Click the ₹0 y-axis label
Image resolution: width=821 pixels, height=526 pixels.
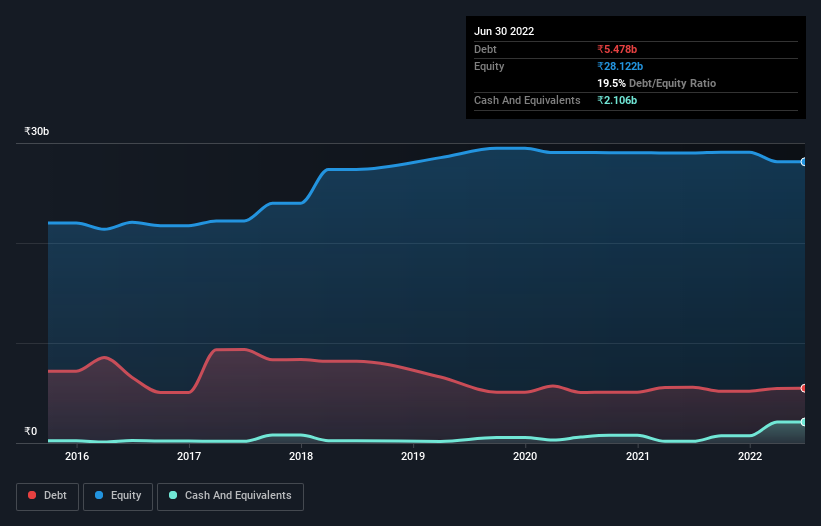[31, 431]
